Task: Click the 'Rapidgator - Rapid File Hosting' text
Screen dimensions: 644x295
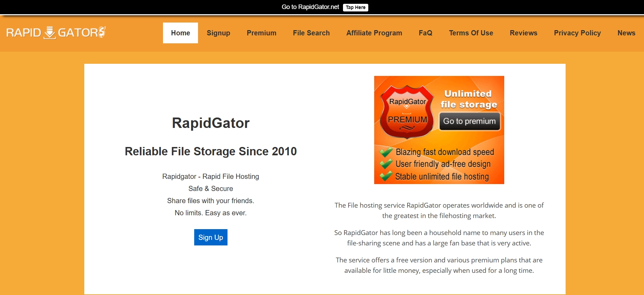Action: (211, 176)
